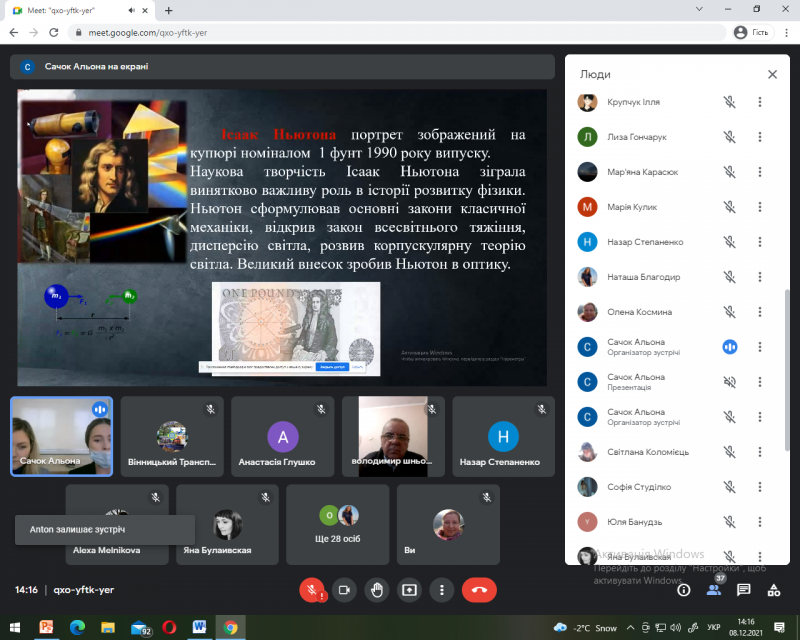Screen dimensions: 800x640
Task: Open PowerPoint from the taskbar
Action: [x=46, y=627]
